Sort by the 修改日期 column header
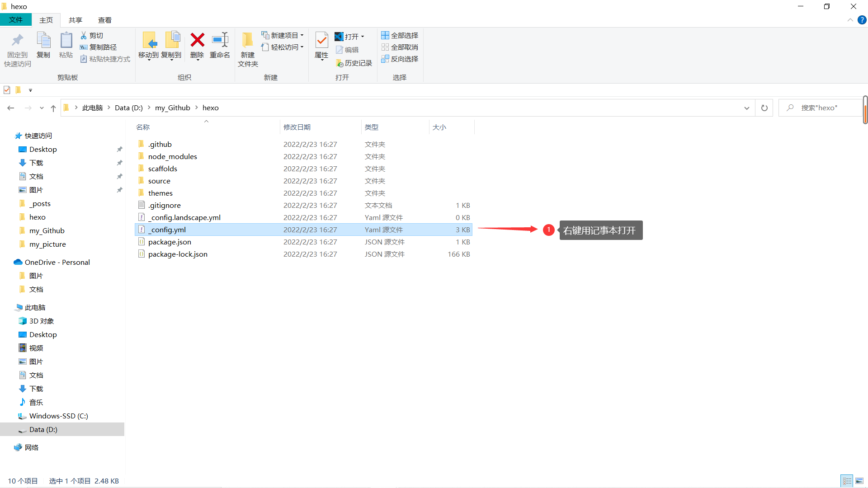The width and height of the screenshot is (868, 488). [321, 127]
